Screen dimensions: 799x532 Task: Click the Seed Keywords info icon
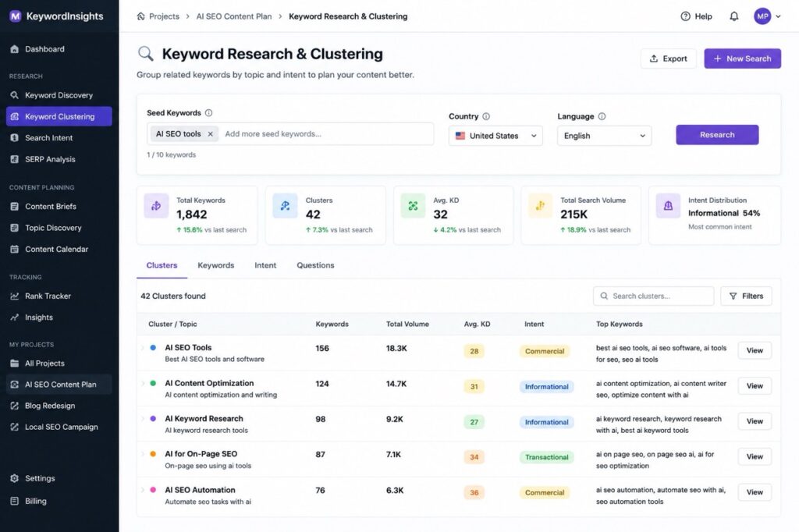point(208,112)
